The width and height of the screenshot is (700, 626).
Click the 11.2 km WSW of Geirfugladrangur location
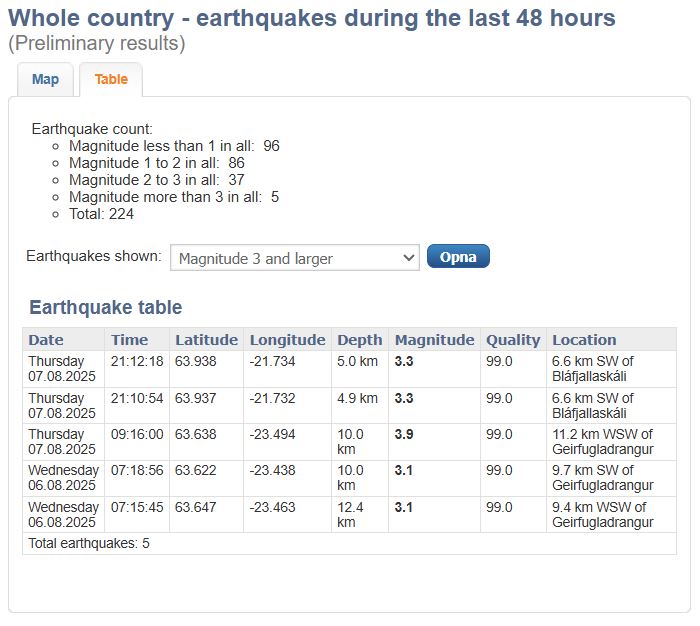coord(602,442)
